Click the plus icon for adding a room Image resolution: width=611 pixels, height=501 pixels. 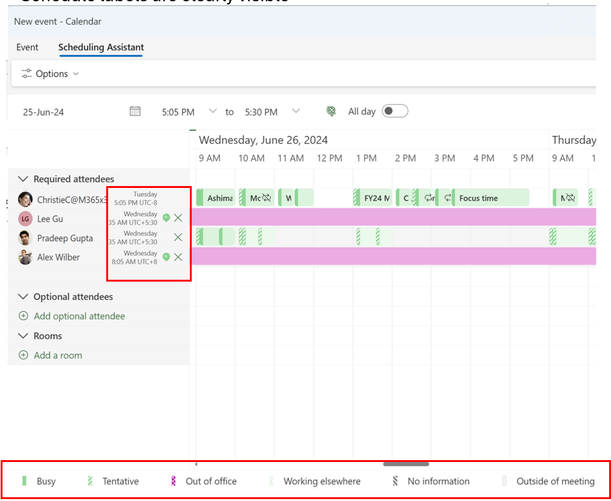click(x=24, y=355)
